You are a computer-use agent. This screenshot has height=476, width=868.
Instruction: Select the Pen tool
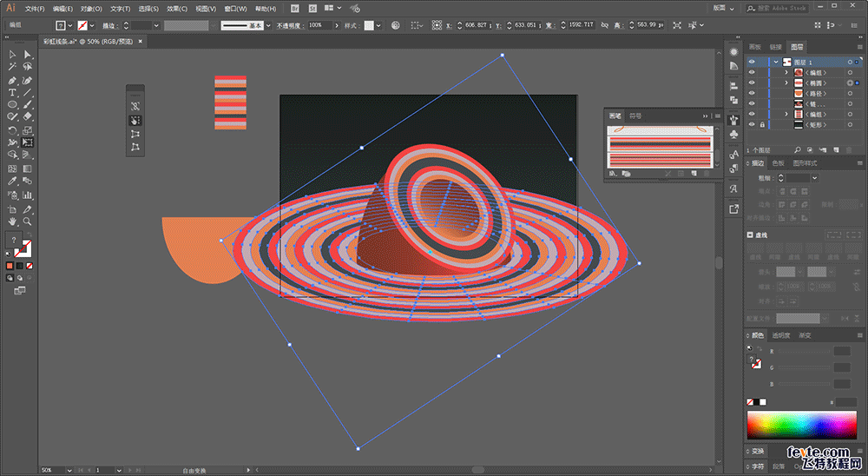coord(12,80)
